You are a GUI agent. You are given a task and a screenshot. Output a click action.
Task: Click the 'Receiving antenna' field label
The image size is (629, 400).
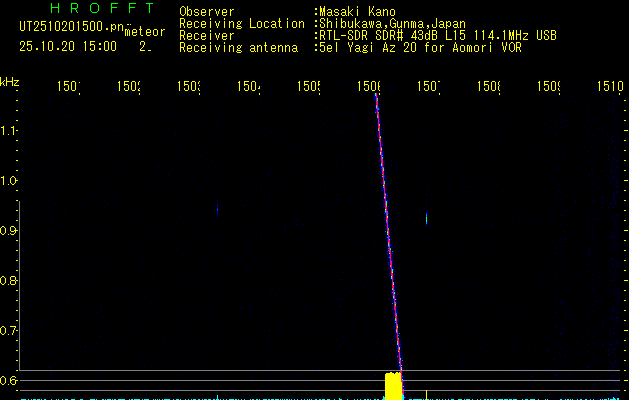pos(238,47)
